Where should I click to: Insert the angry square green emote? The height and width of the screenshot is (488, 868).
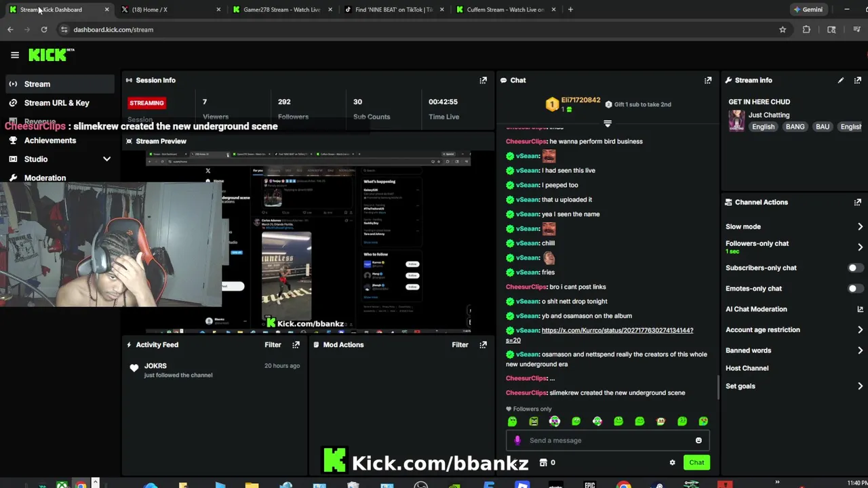tap(533, 422)
